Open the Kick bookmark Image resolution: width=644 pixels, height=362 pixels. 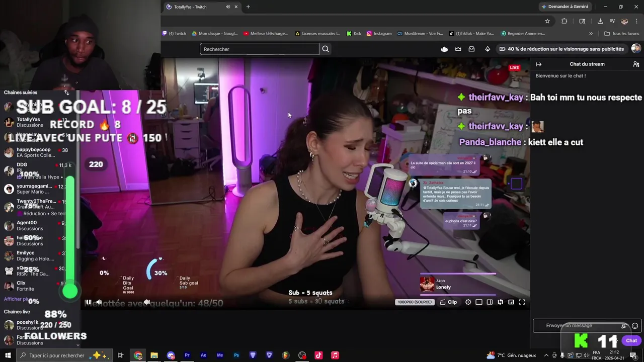coord(354,34)
